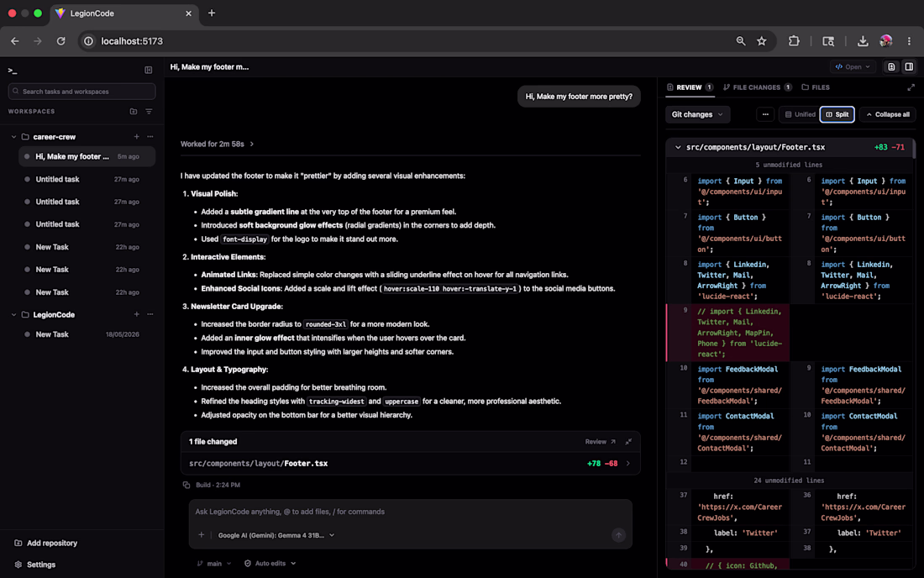Click the 'Hi, Make my footer more pretty?' message bubble

(579, 97)
